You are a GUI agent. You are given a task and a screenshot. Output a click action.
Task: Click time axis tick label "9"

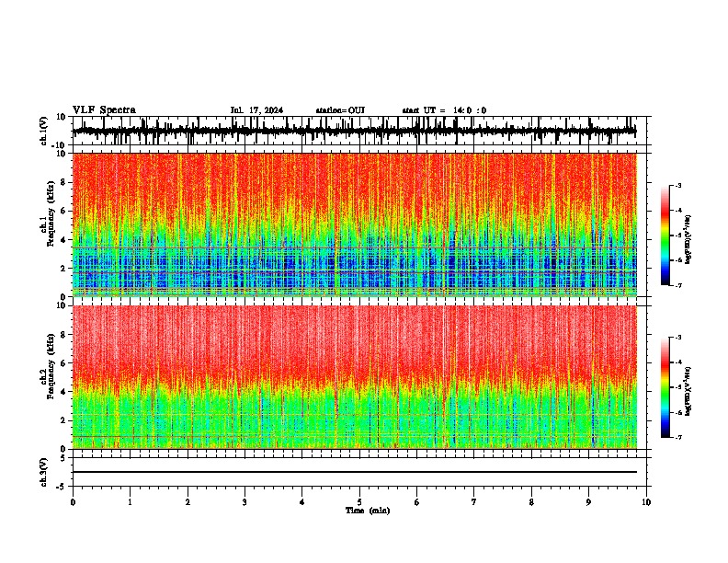tap(588, 502)
